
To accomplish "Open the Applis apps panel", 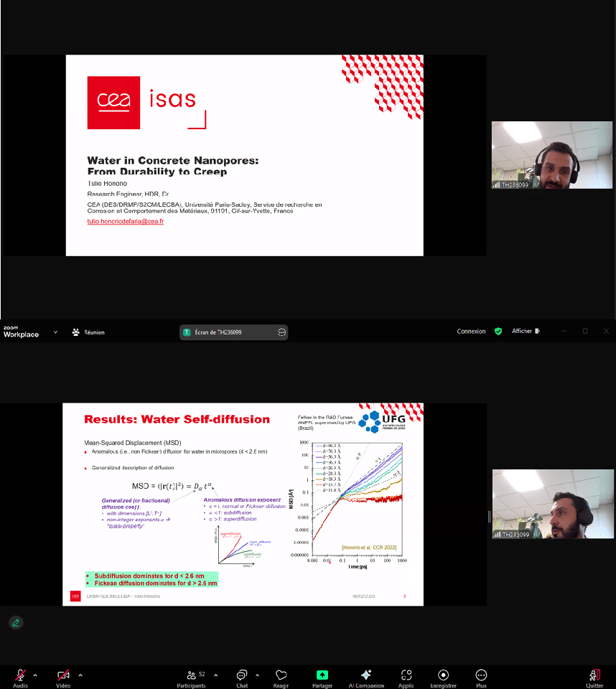I will point(406,678).
